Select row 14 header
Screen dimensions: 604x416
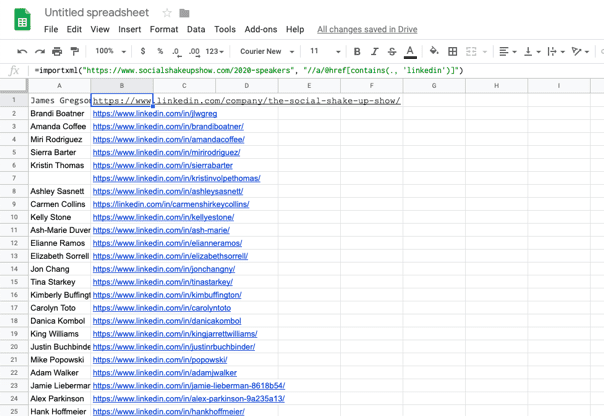coord(14,269)
